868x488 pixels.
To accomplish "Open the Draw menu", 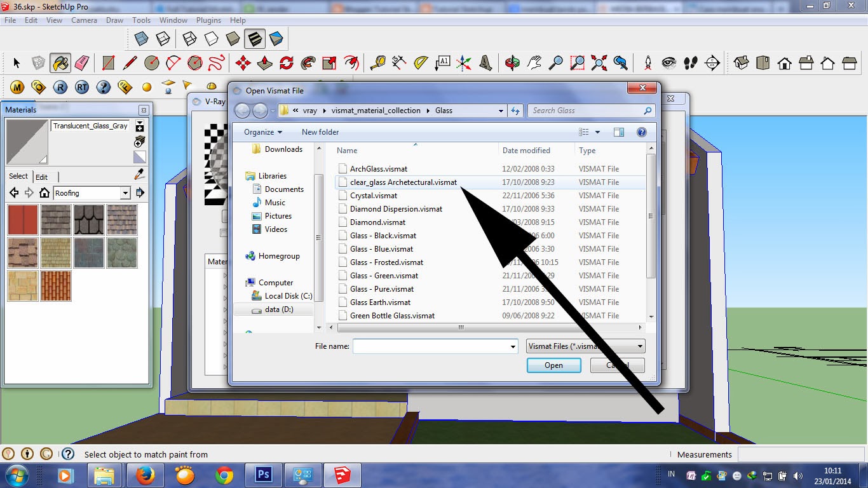I will [x=114, y=20].
